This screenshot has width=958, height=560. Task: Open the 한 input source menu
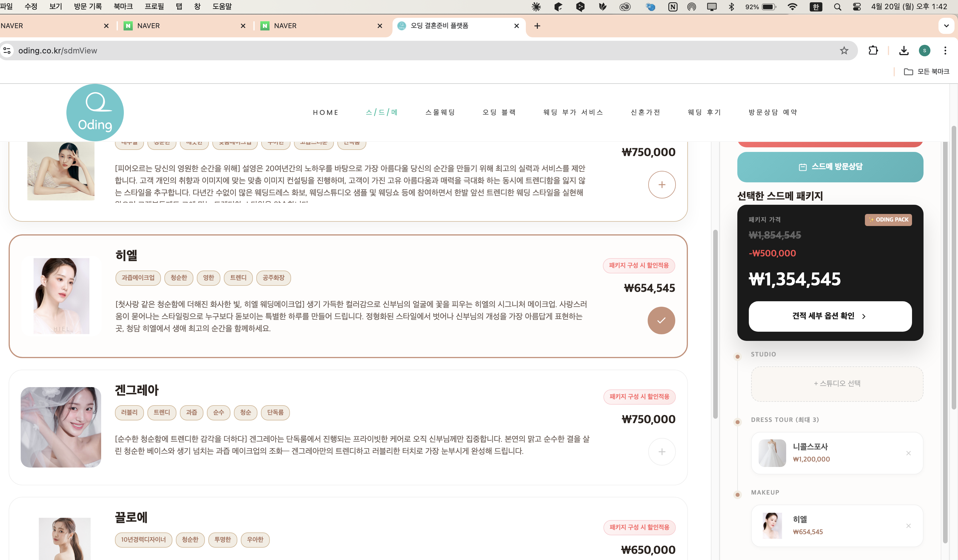click(816, 6)
